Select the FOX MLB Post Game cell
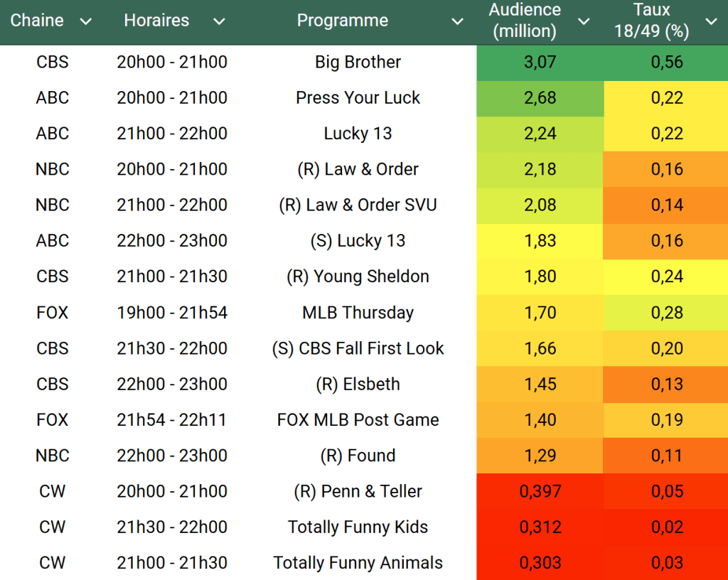Viewport: 728px width, 580px height. (x=358, y=420)
